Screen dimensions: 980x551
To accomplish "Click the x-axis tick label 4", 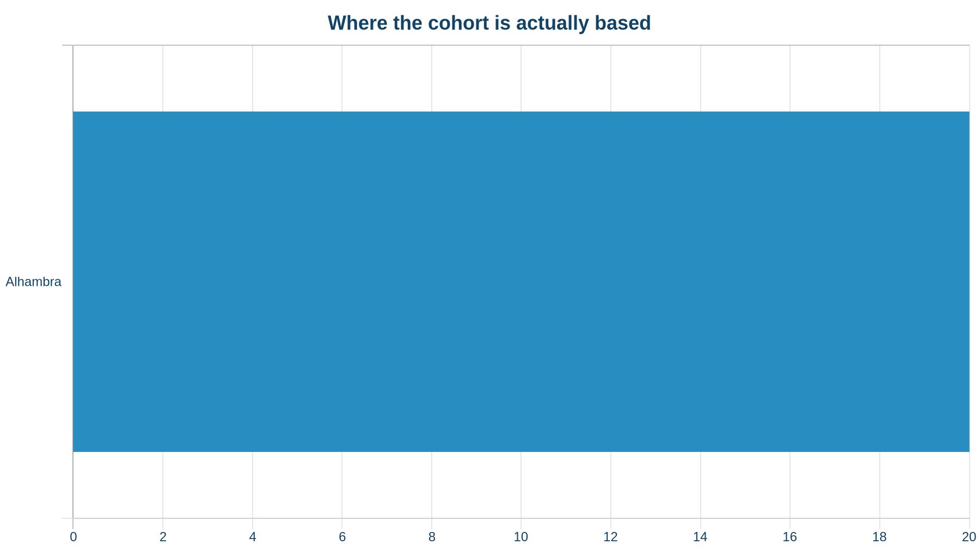I will tap(253, 537).
